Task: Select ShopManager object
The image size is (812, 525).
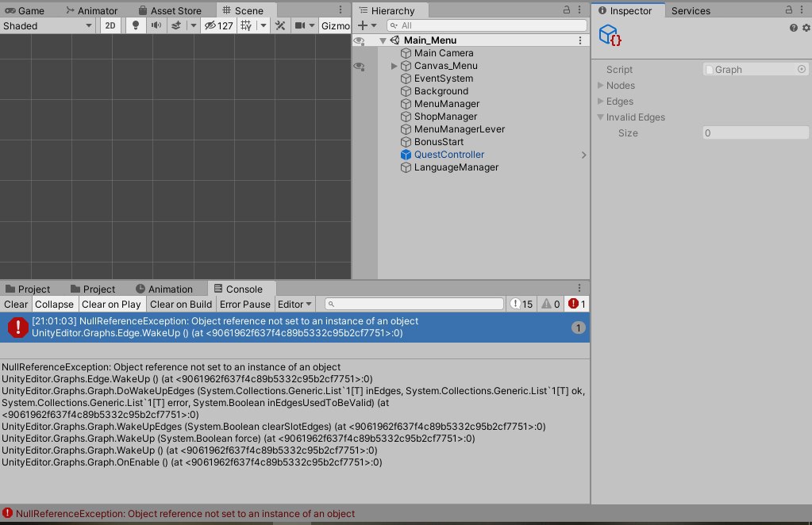Action: pos(445,117)
